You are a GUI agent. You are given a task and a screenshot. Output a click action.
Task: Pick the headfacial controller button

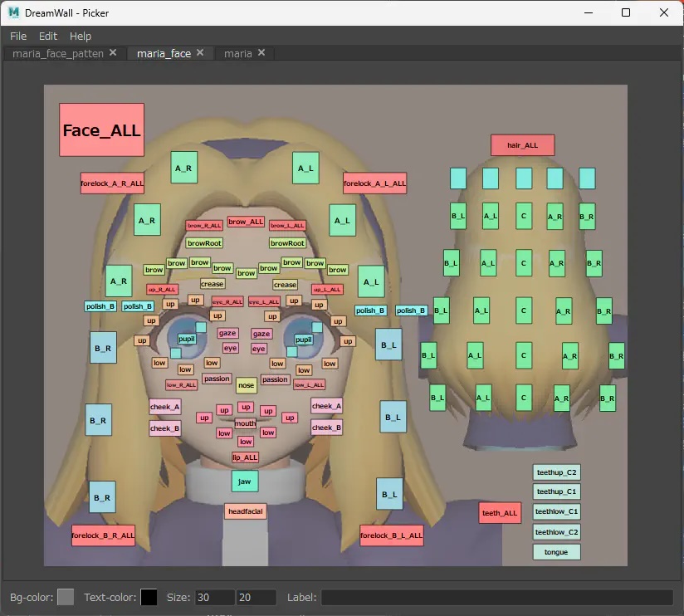coord(246,511)
